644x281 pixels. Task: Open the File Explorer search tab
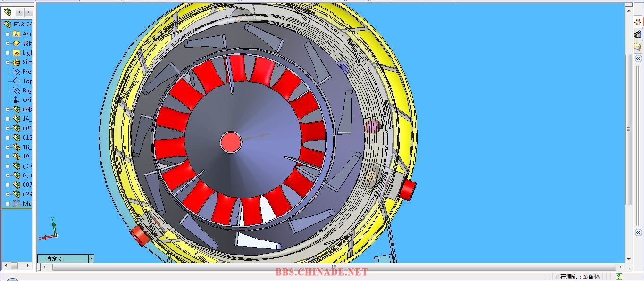click(x=637, y=47)
